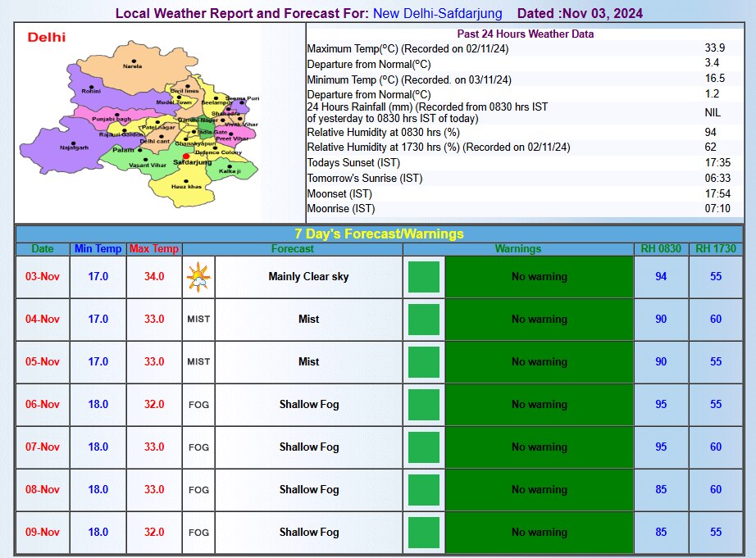Click the FOG icon on 07-Nov row

pos(198,447)
